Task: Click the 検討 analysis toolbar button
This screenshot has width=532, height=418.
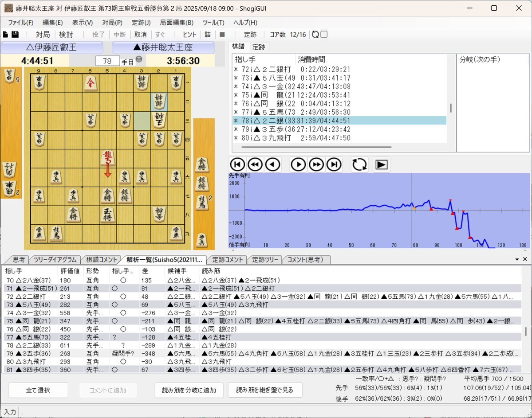Action: click(x=66, y=35)
